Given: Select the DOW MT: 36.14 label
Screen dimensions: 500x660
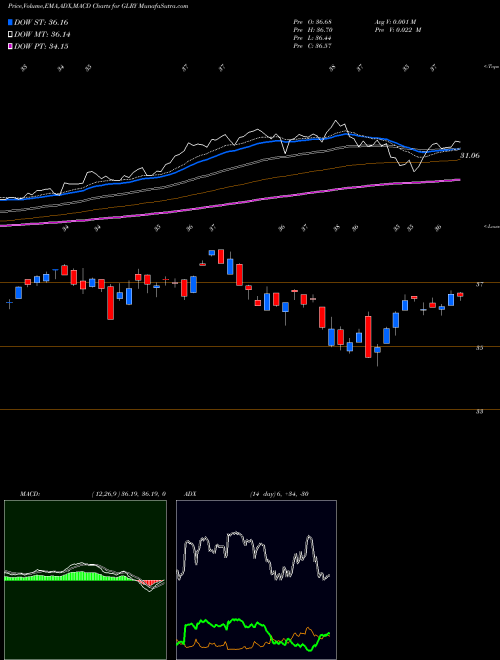Looking at the screenshot, I should pyautogui.click(x=42, y=35).
